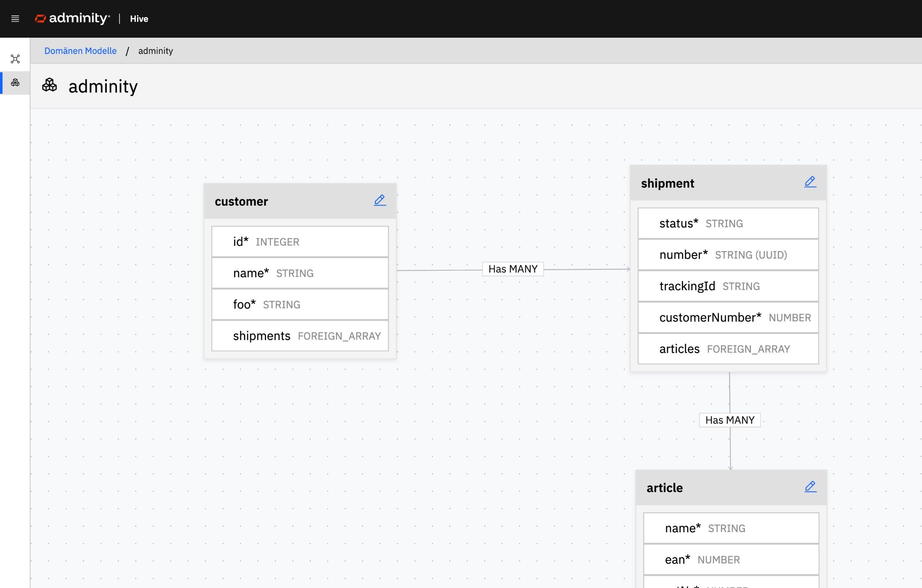Select the customerNumber field row

click(x=728, y=317)
